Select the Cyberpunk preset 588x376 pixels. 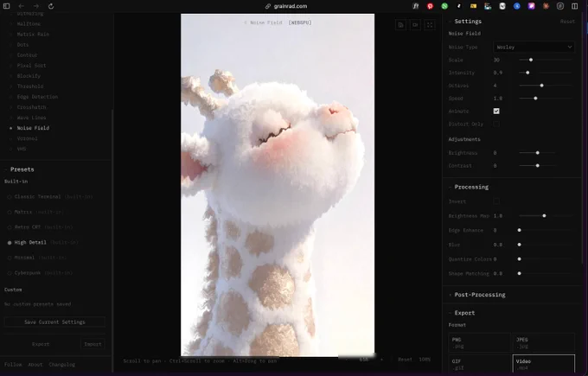coord(40,273)
